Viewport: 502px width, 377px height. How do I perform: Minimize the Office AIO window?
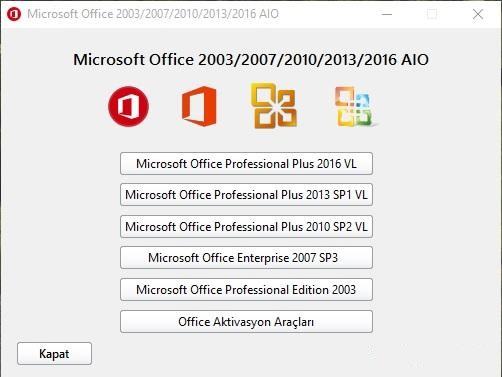pos(387,14)
